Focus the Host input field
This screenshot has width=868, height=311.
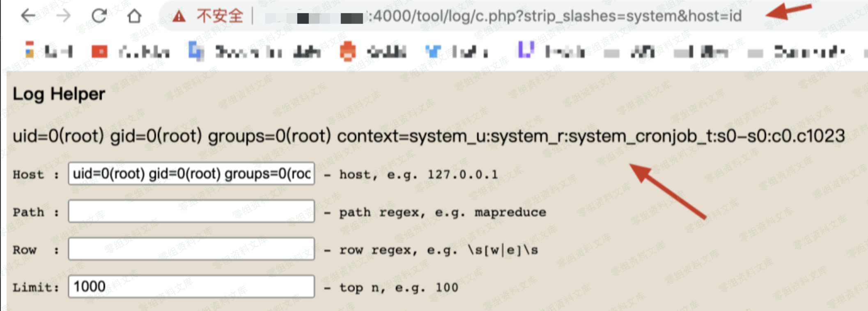point(191,174)
